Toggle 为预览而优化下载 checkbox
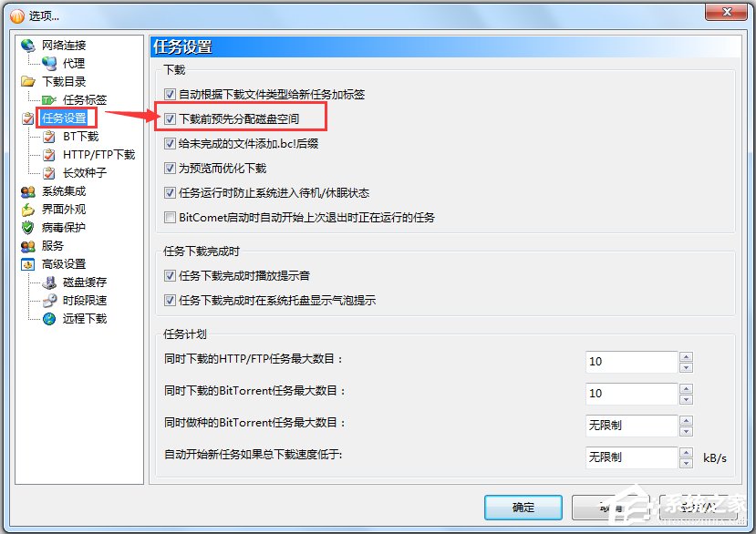 [170, 169]
